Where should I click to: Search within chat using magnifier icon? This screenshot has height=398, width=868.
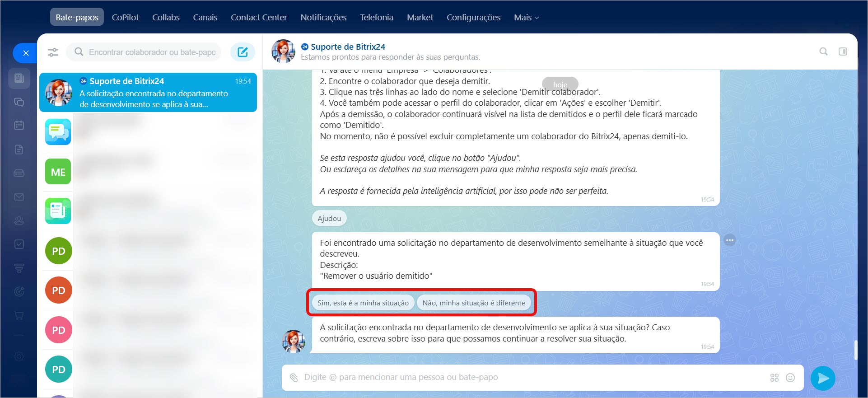[x=823, y=52]
